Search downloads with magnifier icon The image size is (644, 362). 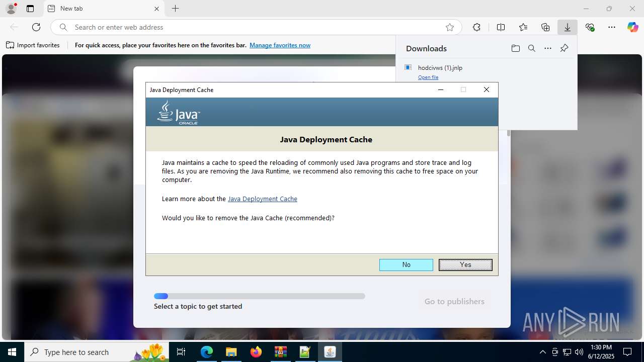[531, 48]
